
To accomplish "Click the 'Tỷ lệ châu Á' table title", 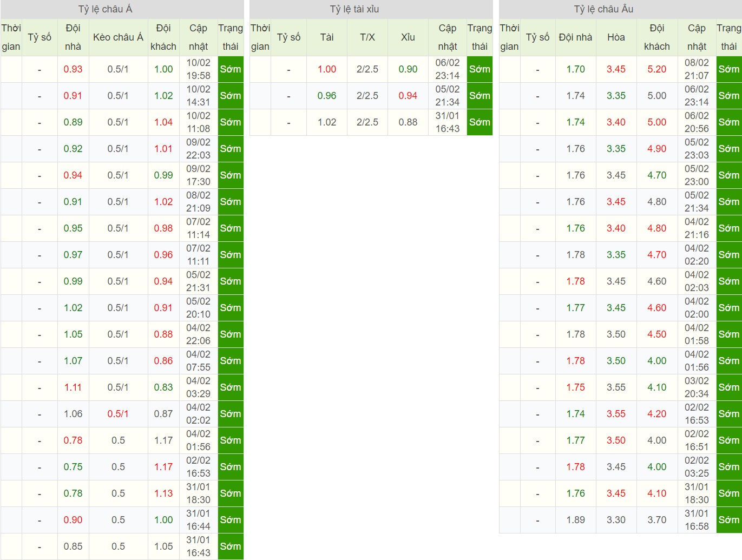I will [106, 9].
